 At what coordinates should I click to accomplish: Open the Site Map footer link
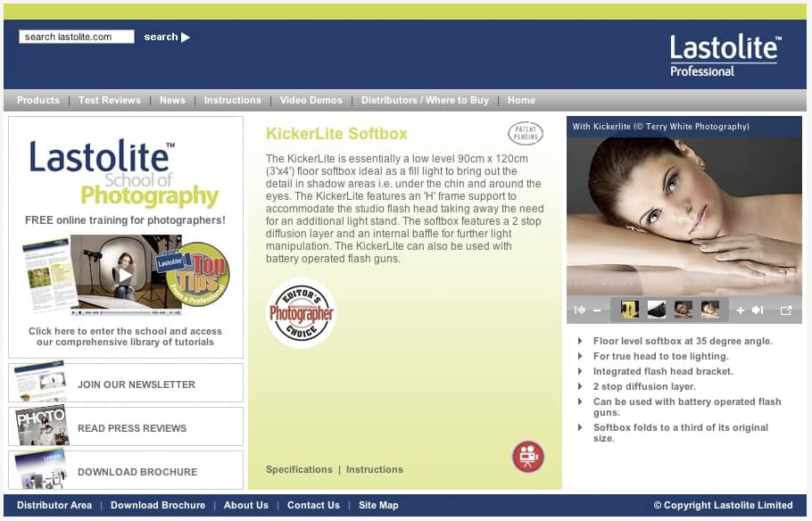click(x=378, y=505)
